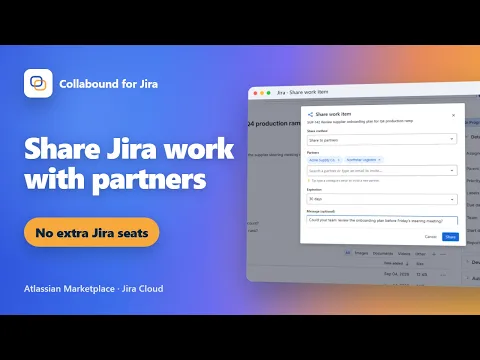The height and width of the screenshot is (360, 480).
Task: Click the Jira - Share work item window title
Action: pos(302,92)
